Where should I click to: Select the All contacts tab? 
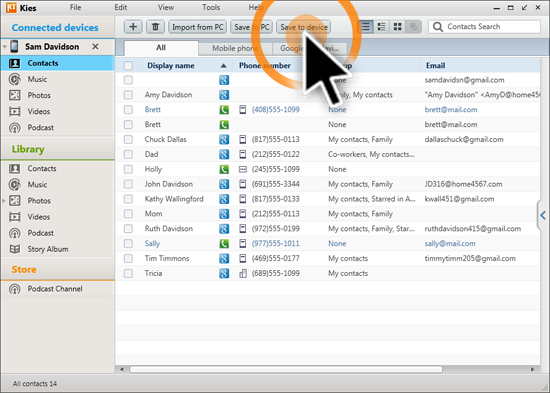(x=161, y=48)
